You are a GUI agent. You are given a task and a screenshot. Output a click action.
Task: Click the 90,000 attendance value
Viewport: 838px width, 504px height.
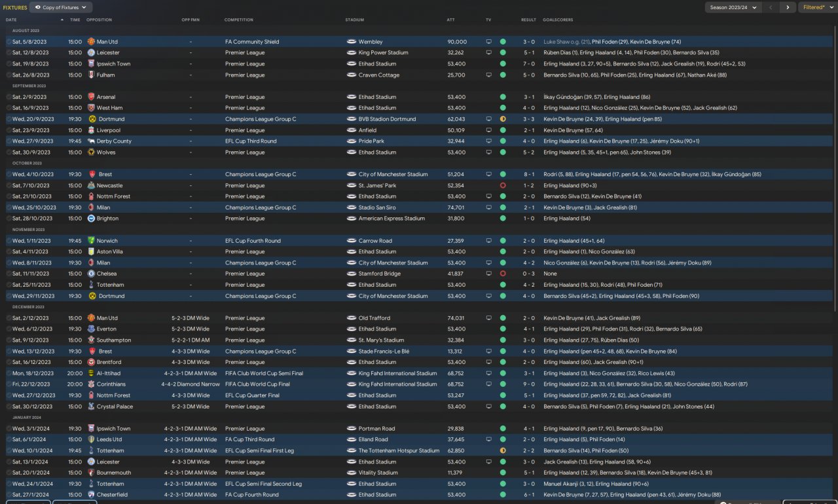coord(457,42)
